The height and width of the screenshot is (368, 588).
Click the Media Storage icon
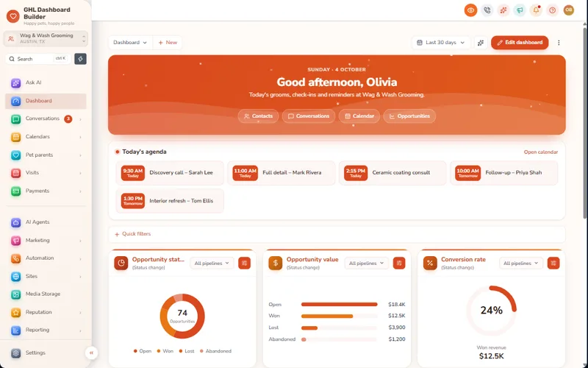pos(15,294)
